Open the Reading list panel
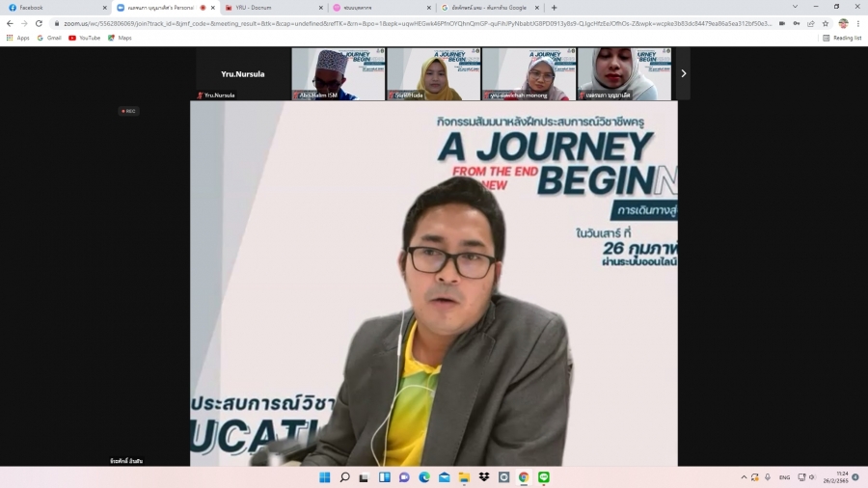This screenshot has width=868, height=488. [842, 38]
